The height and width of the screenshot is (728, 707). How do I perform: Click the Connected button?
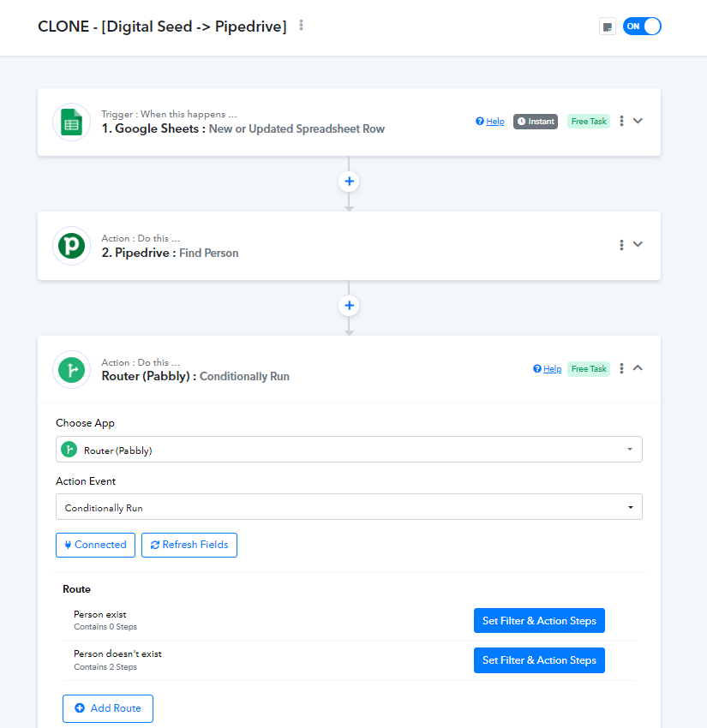[96, 545]
